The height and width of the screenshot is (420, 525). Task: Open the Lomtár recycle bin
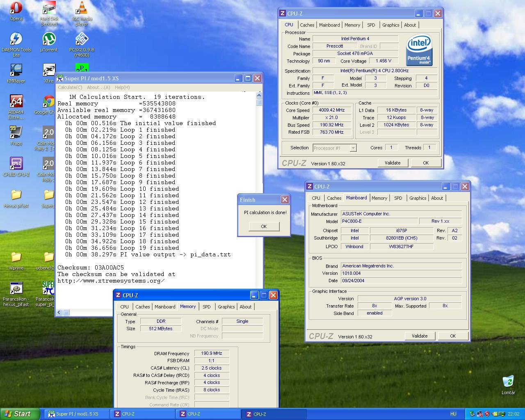[508, 385]
